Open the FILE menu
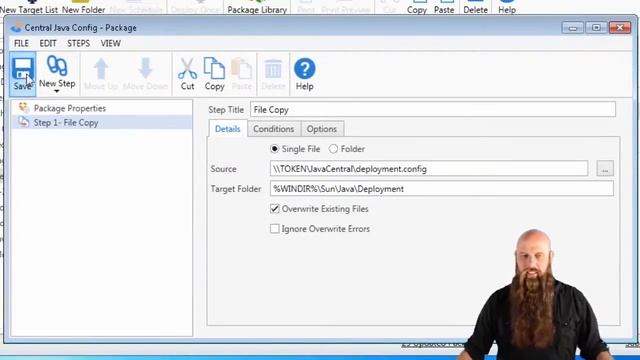Image resolution: width=640 pixels, height=360 pixels. 21,43
